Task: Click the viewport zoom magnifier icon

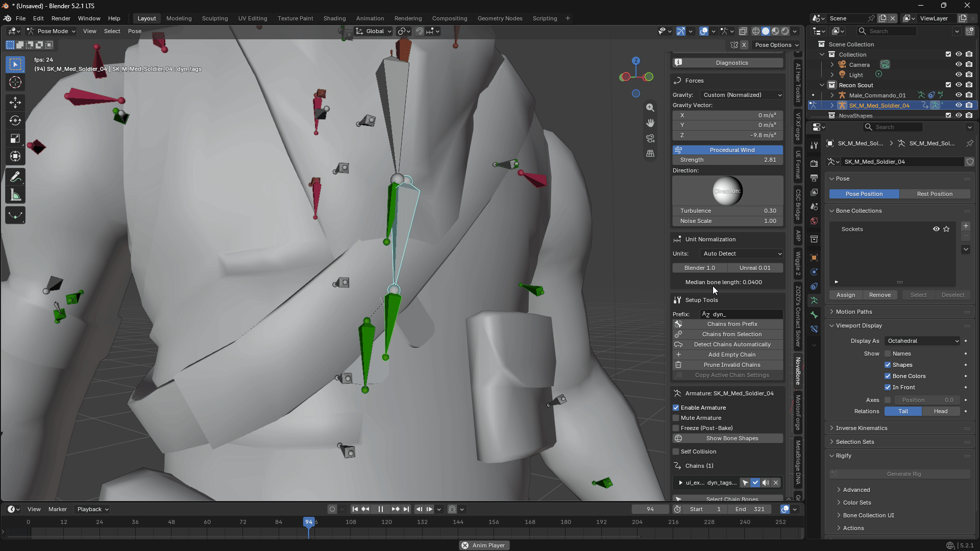Action: (650, 108)
